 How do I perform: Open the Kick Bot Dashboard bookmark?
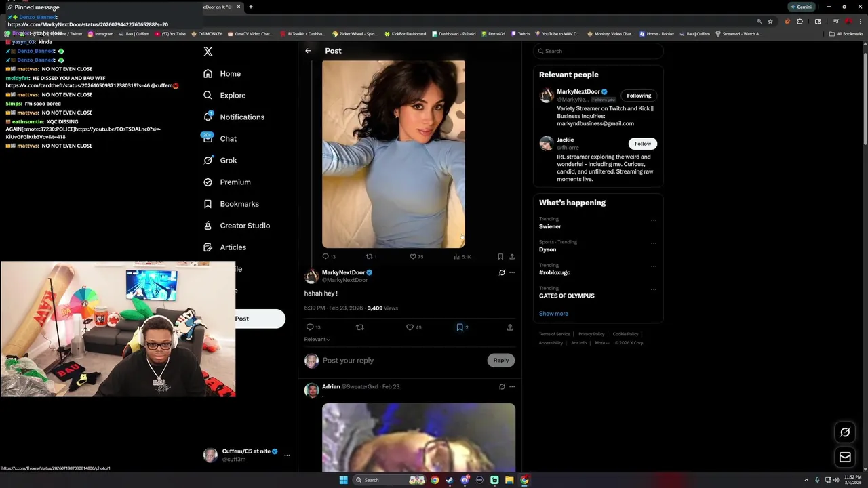click(x=405, y=33)
